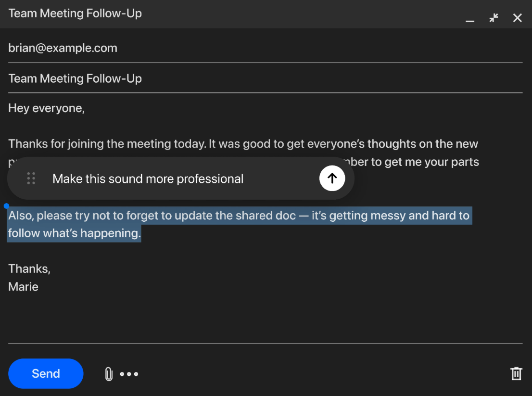Discard the draft using the trash icon
Image resolution: width=532 pixels, height=396 pixels.
516,374
